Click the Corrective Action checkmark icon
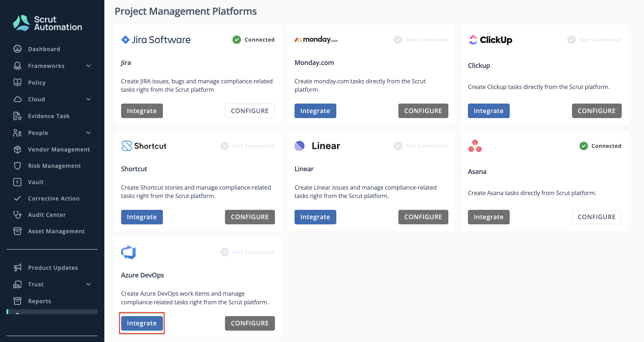 [17, 198]
